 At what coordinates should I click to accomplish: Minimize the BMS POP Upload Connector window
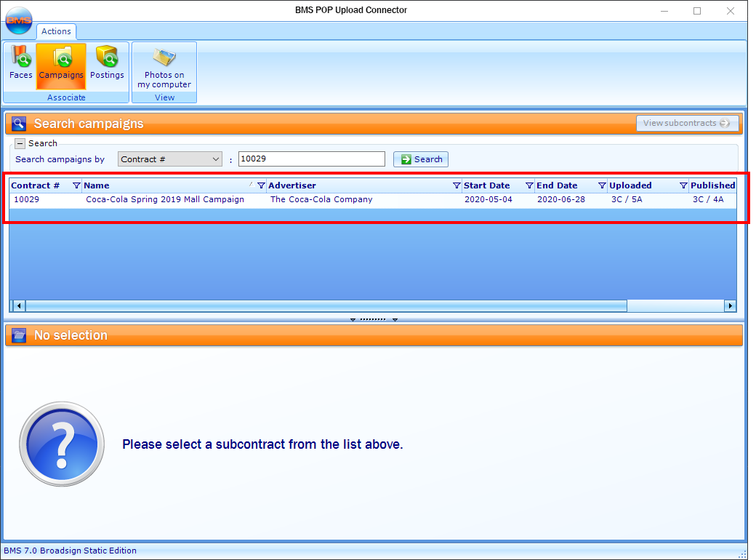point(664,11)
